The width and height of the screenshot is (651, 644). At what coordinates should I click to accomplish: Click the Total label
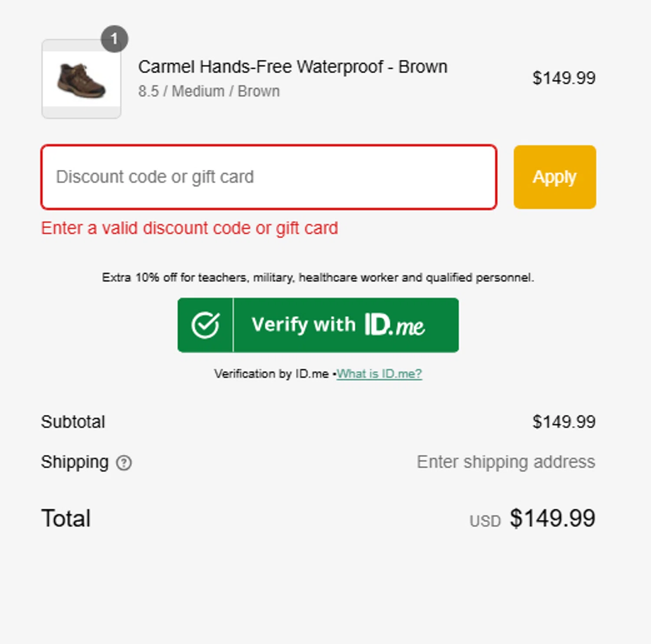[x=66, y=519]
